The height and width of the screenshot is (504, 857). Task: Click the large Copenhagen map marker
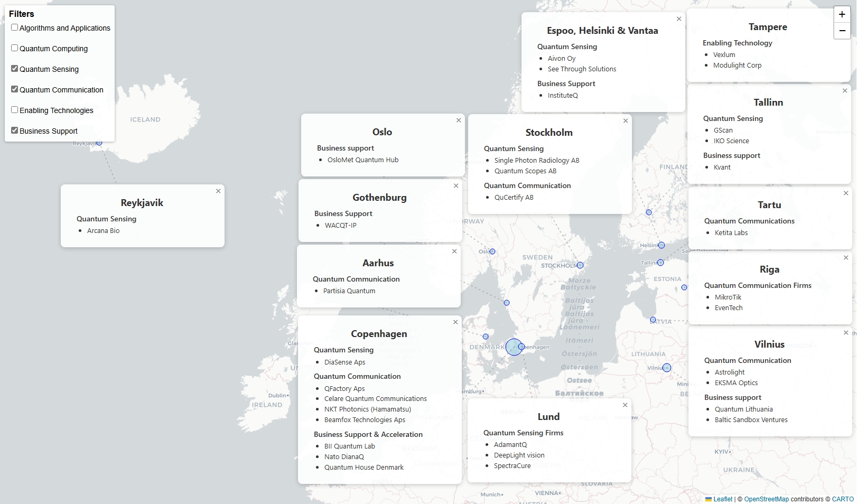point(513,347)
